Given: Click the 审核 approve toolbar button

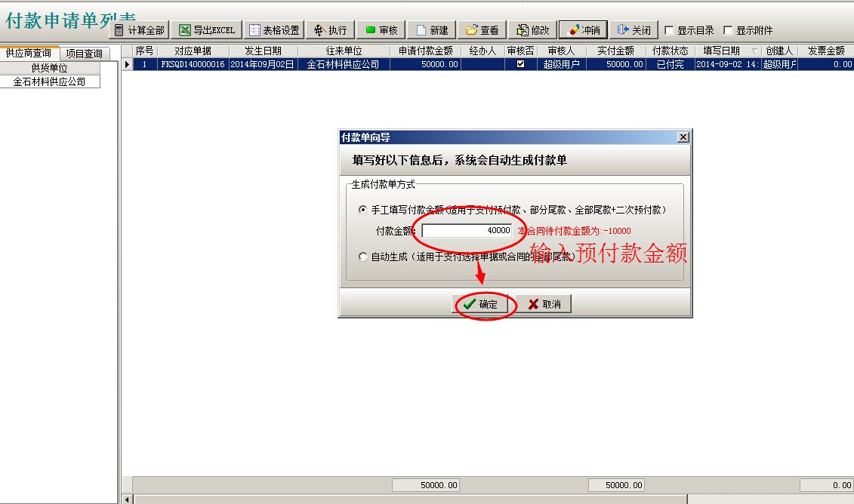Looking at the screenshot, I should (x=381, y=30).
